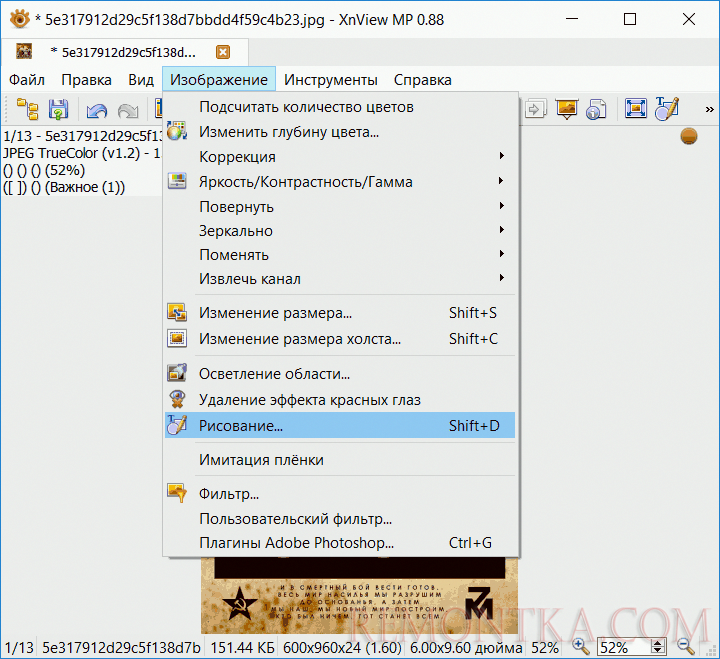This screenshot has width=720, height=659.
Task: Choose Изменение размера... Shift+S
Action: pyautogui.click(x=340, y=313)
